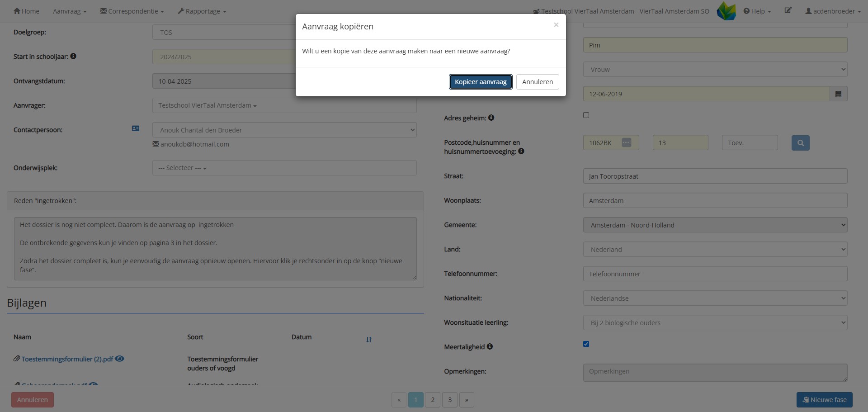Click the previous page « button
The width and height of the screenshot is (868, 412).
pos(399,400)
